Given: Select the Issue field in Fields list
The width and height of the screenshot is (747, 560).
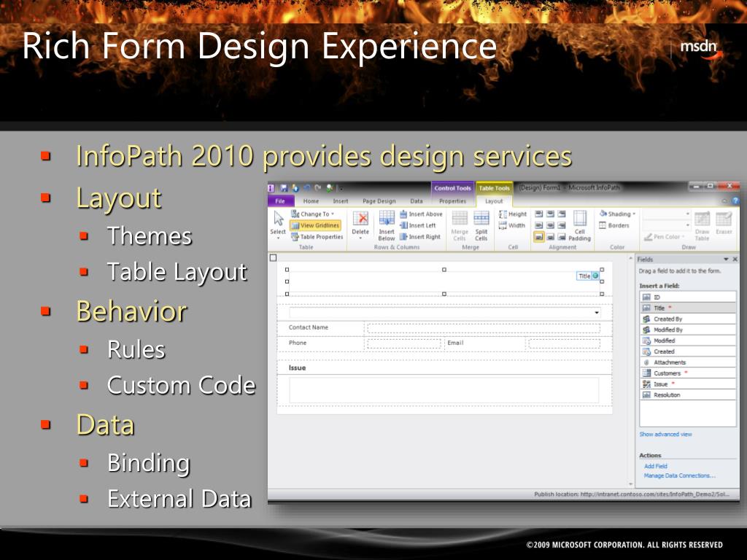Looking at the screenshot, I should (688, 384).
